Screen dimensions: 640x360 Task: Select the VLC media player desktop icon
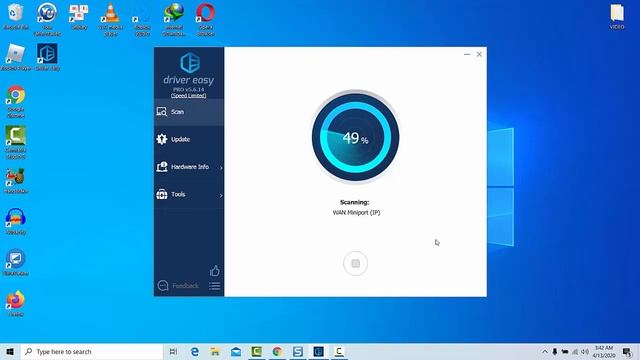110,19
